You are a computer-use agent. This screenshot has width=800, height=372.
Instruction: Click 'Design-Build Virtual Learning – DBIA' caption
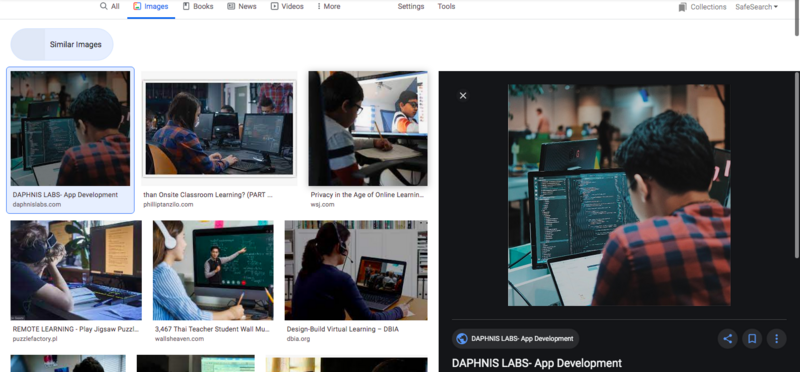coord(343,329)
